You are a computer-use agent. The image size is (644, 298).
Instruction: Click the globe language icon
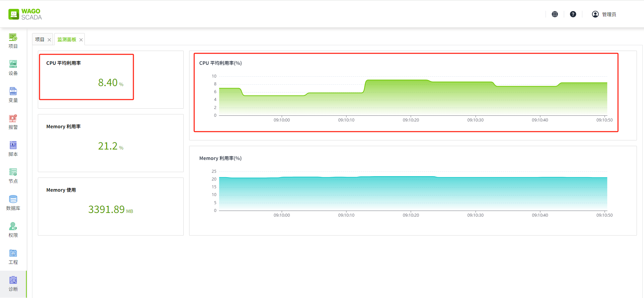[x=555, y=14]
